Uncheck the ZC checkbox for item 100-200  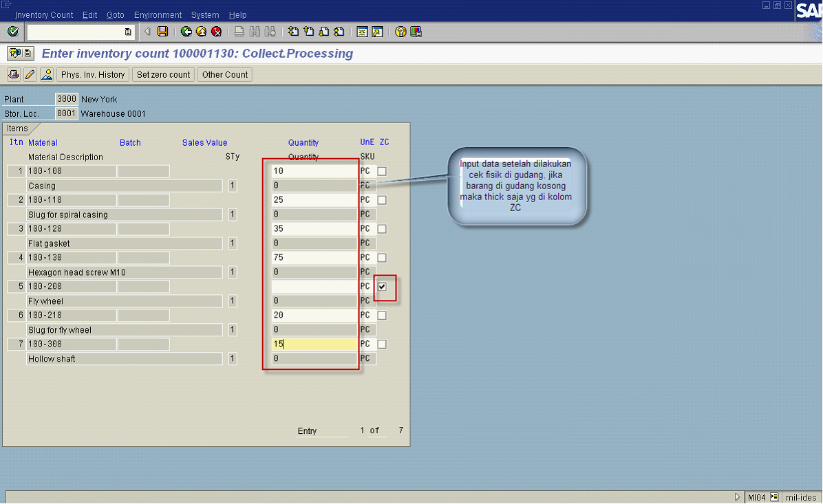point(382,287)
